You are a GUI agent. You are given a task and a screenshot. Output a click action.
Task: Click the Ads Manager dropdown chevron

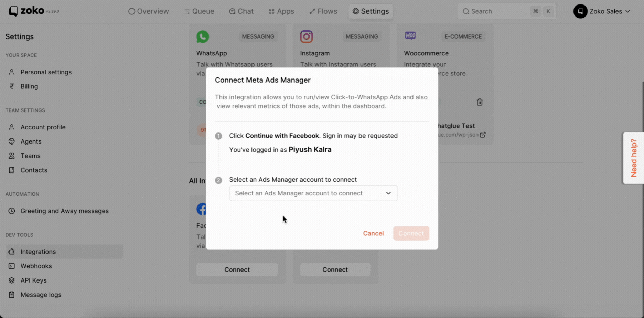pos(388,193)
